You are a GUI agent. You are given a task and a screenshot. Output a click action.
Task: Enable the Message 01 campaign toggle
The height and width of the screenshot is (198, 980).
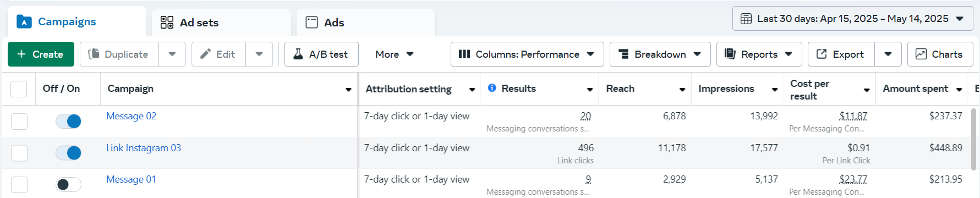click(x=68, y=184)
